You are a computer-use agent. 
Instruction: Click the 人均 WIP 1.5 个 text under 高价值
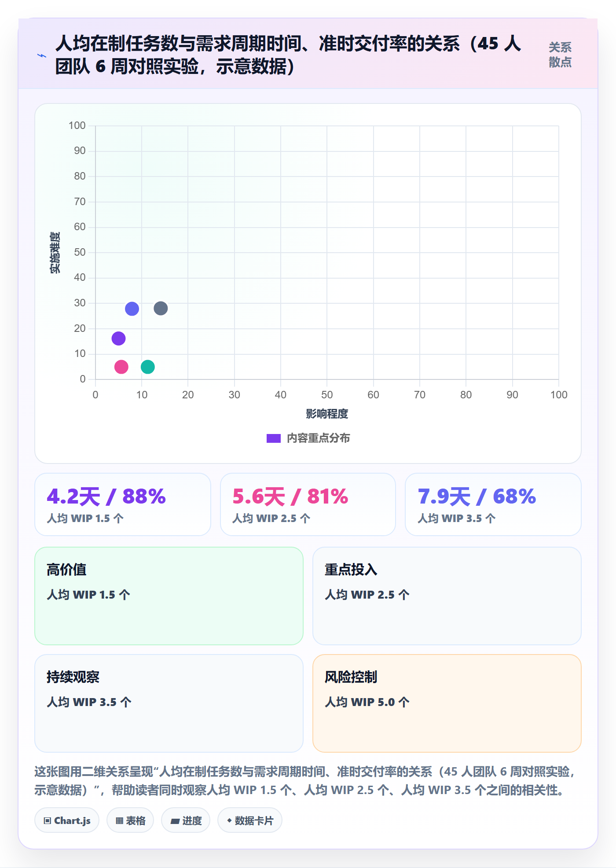(x=88, y=595)
